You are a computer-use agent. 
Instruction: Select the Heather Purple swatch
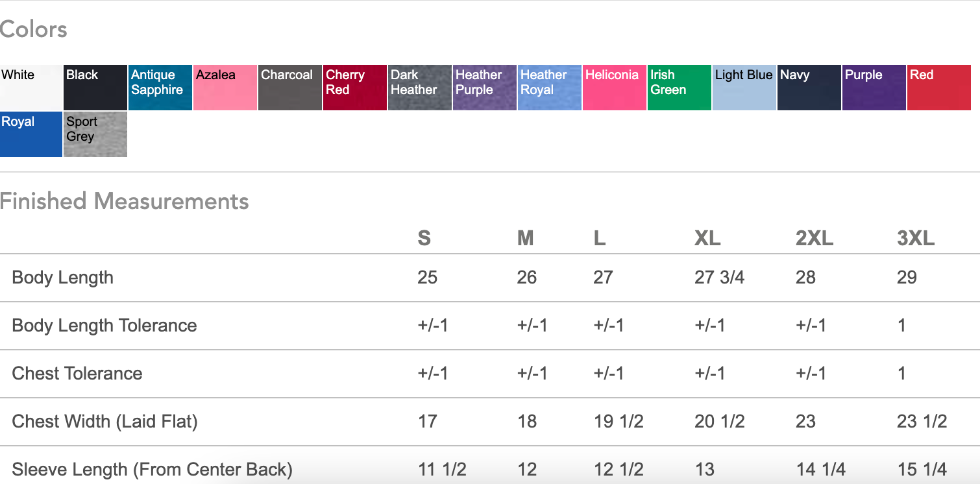485,88
